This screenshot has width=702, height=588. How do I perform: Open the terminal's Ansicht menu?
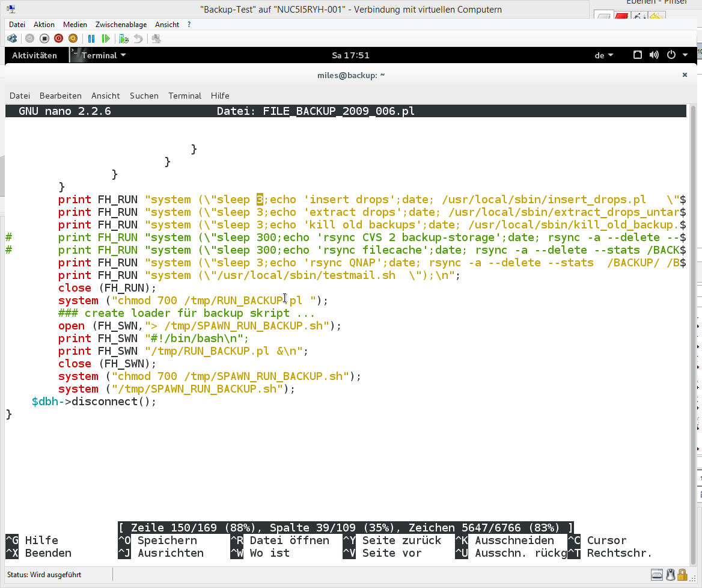click(x=106, y=96)
